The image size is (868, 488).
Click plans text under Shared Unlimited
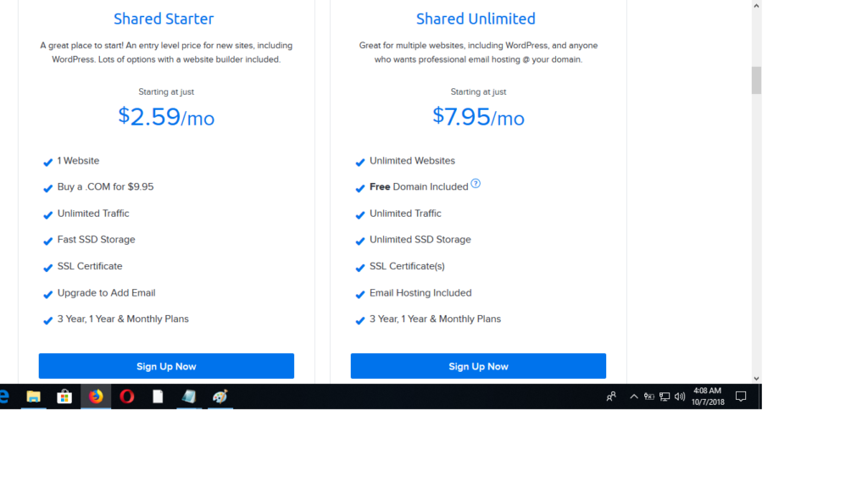coord(435,319)
